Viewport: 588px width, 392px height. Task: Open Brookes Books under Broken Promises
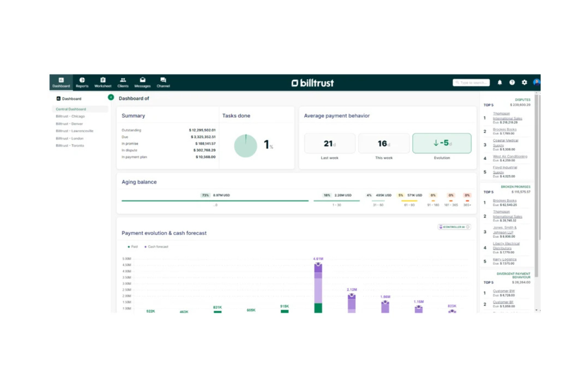pos(505,201)
